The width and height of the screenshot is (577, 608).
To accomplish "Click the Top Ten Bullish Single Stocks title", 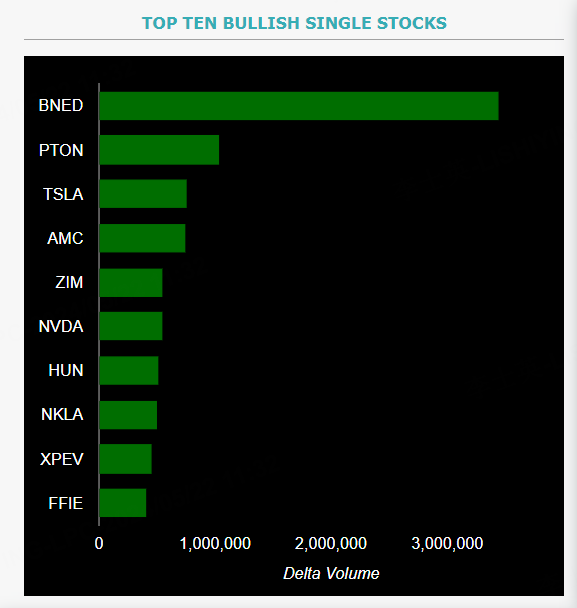I will pos(294,23).
